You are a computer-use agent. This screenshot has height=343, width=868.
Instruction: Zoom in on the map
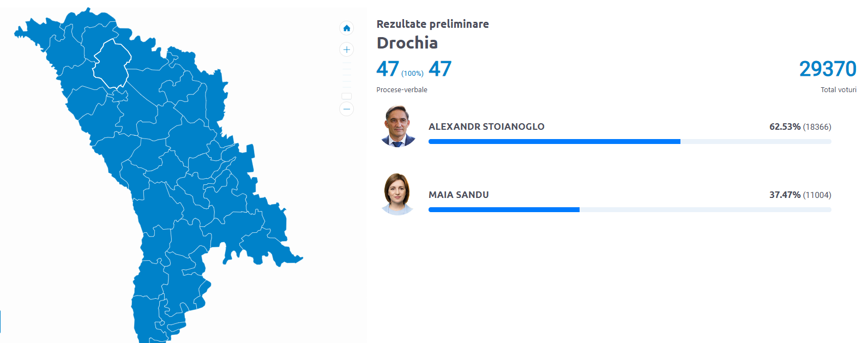click(346, 50)
